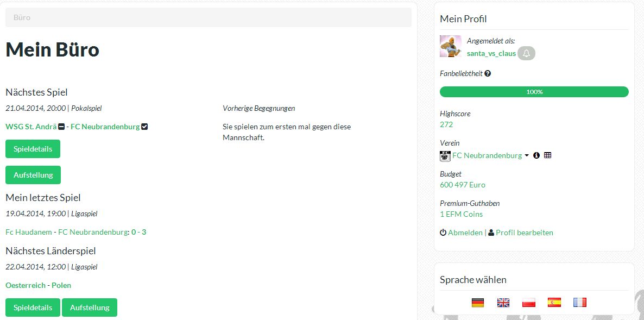This screenshot has height=320, width=644.
Task: Expand the Verein club dropdown arrow
Action: click(x=527, y=156)
